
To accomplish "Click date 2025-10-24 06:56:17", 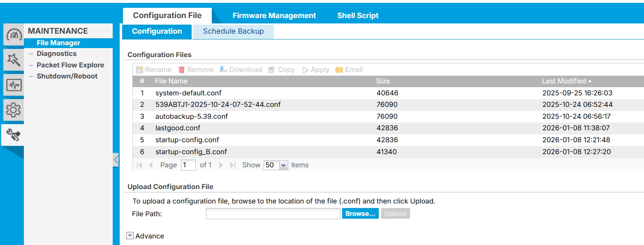I will pyautogui.click(x=577, y=116).
